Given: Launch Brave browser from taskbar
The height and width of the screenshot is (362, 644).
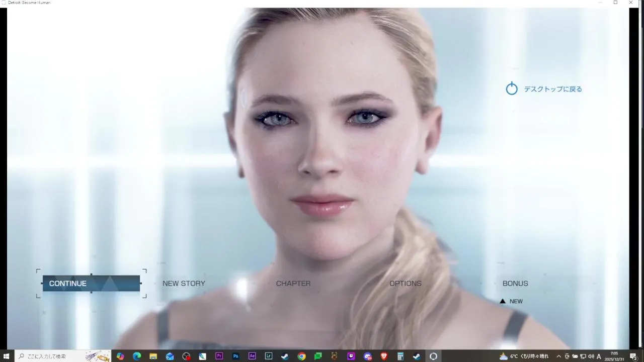Looking at the screenshot, I should 384,356.
